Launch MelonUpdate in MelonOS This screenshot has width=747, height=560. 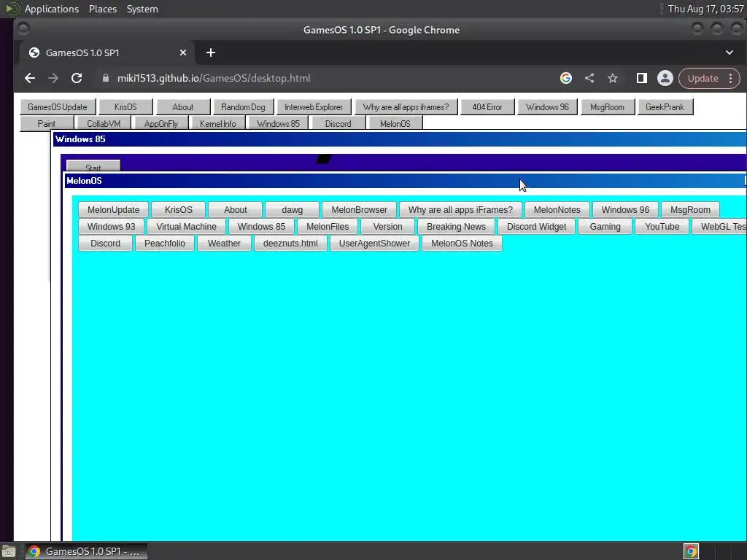point(113,209)
